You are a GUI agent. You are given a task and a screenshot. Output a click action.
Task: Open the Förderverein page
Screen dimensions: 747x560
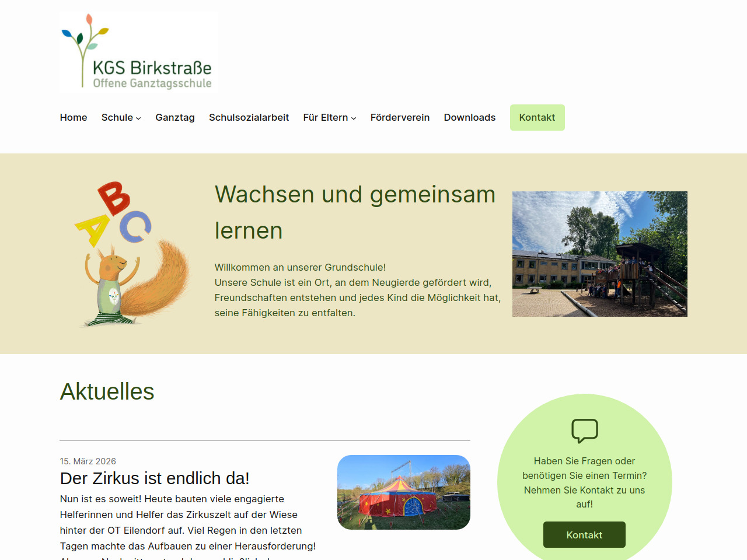click(400, 117)
